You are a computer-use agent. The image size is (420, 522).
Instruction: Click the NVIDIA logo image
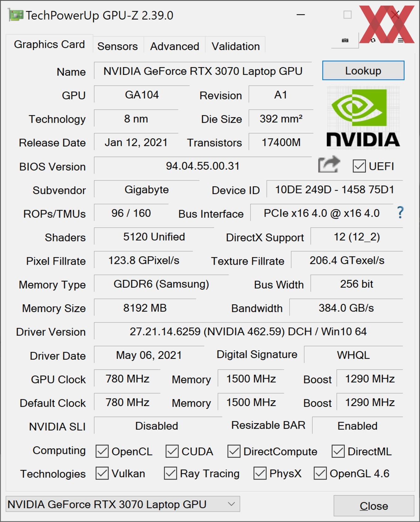(x=363, y=117)
